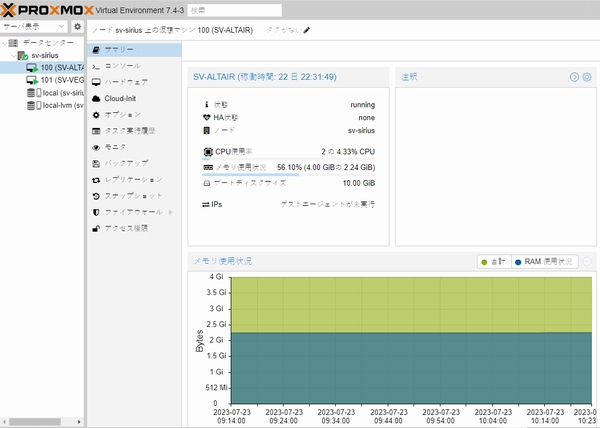600x428 pixels.
Task: Click the IPs network icon
Action: click(206, 205)
